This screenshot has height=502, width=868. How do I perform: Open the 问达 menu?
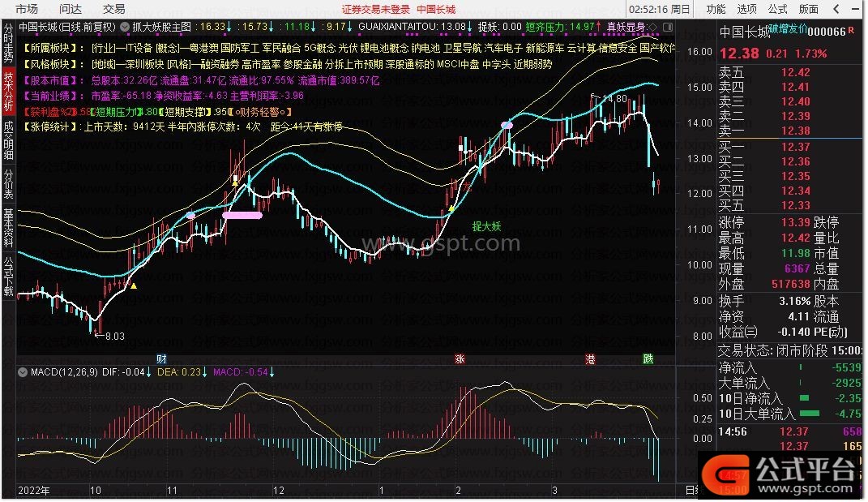71,9
